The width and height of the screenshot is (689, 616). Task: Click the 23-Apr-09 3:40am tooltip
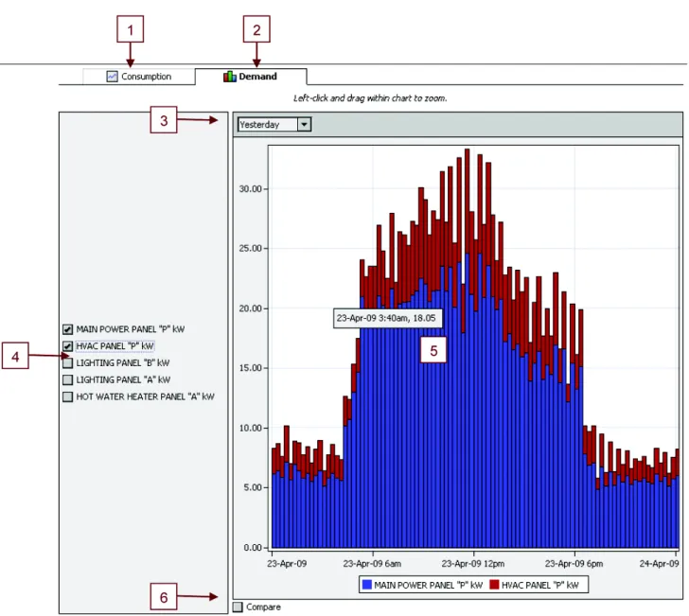click(x=388, y=318)
